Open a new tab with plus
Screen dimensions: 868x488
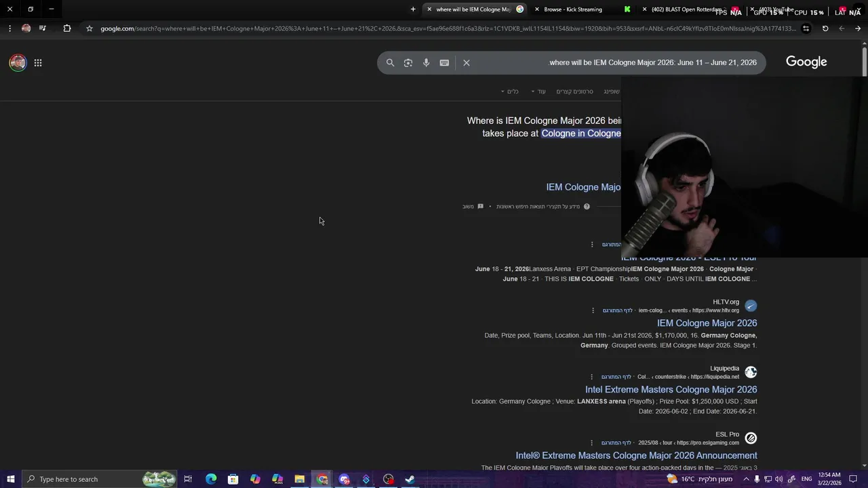[x=413, y=9]
